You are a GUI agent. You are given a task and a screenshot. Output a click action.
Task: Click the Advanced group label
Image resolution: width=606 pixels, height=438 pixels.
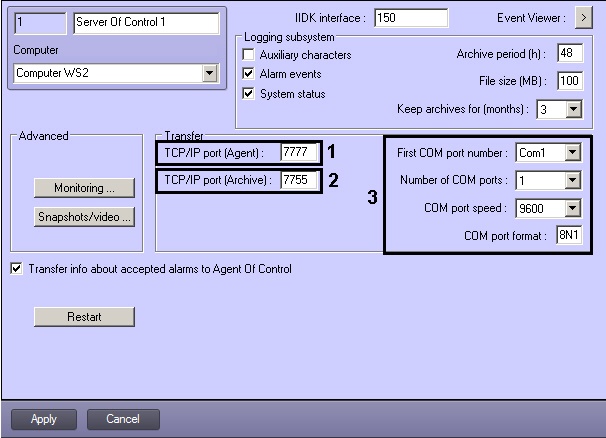click(x=43, y=136)
